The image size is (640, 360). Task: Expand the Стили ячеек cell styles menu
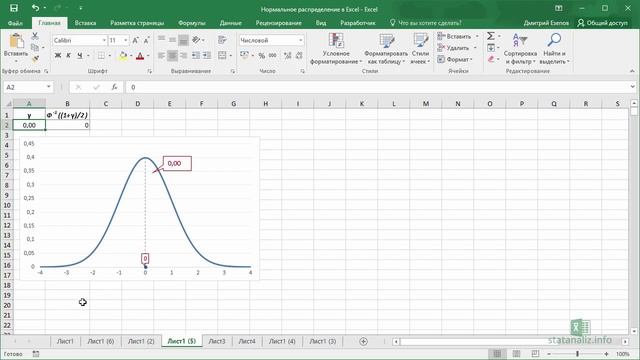[x=420, y=49]
